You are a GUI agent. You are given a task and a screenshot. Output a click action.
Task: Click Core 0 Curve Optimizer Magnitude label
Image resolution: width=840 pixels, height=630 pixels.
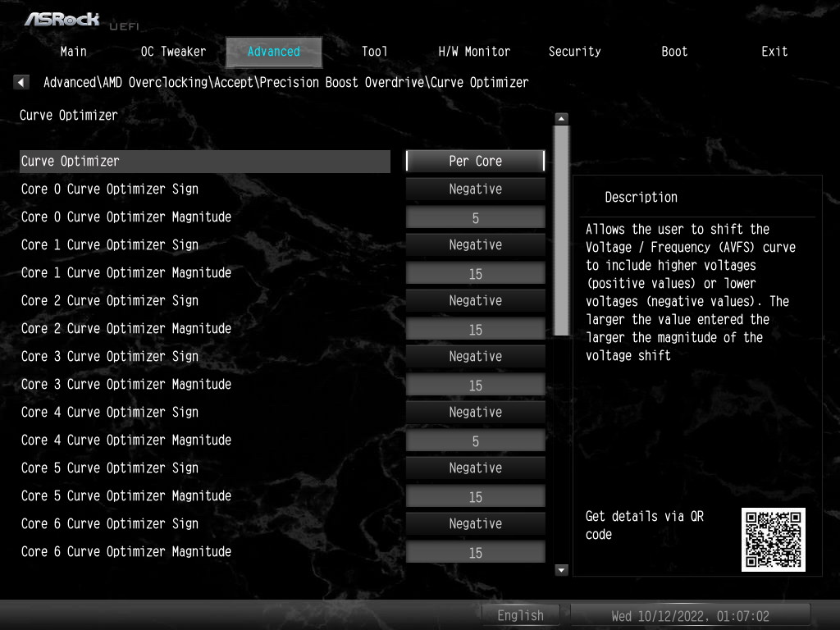point(126,217)
